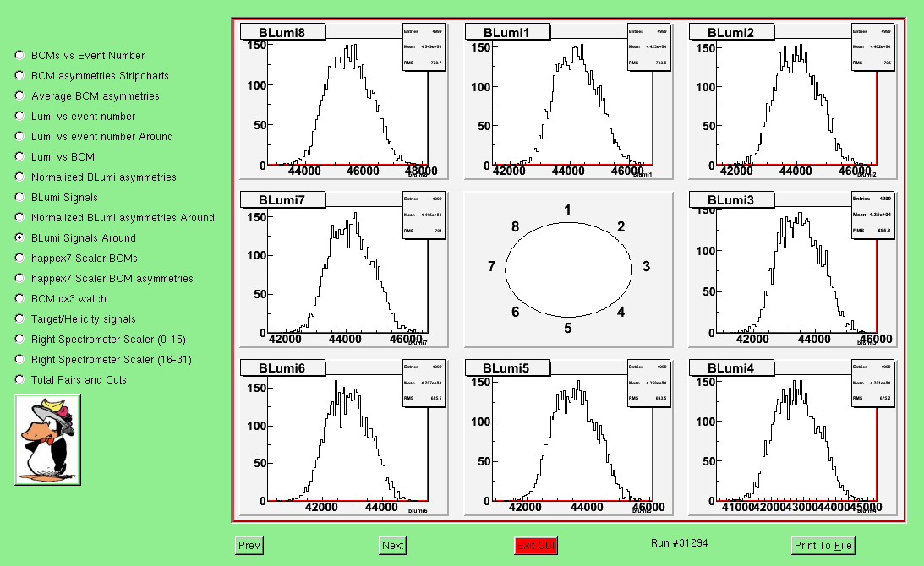Click the BLumi3 histogram title
This screenshot has height=566, width=924.
pos(731,199)
